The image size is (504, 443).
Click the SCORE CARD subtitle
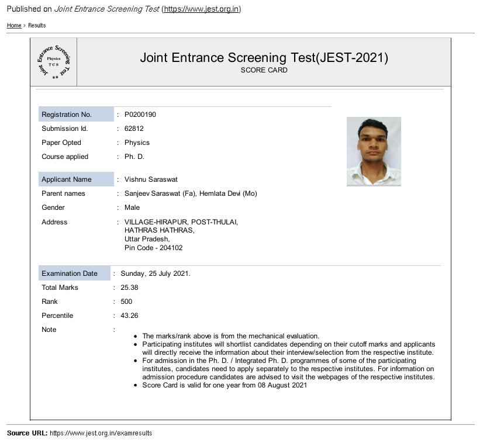tap(264, 70)
